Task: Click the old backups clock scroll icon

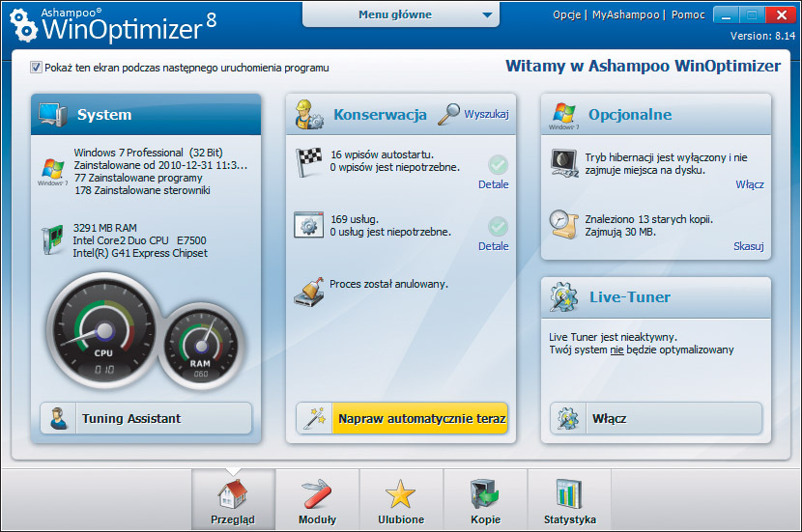Action: (563, 225)
